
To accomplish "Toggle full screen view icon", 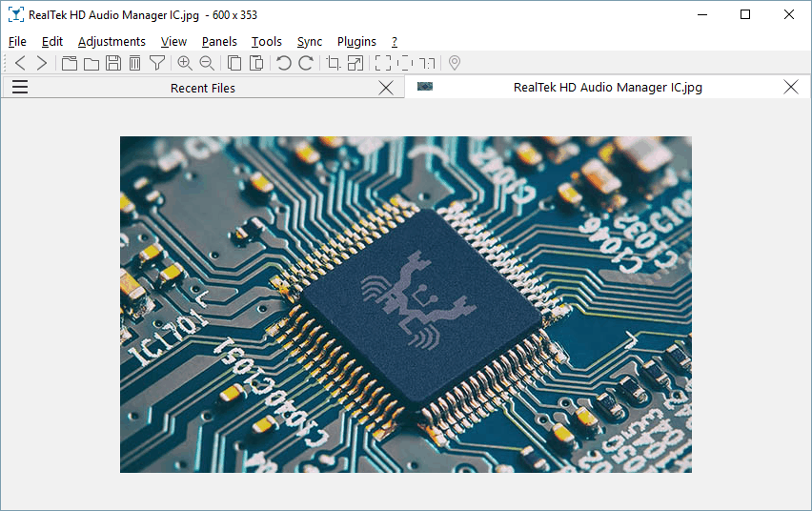I will pos(383,63).
